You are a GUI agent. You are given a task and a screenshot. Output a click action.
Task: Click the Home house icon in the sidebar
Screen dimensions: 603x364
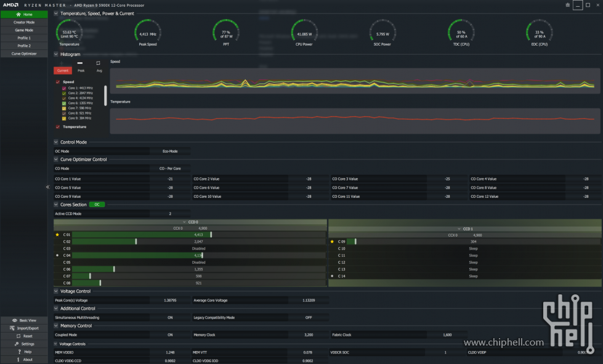(18, 14)
